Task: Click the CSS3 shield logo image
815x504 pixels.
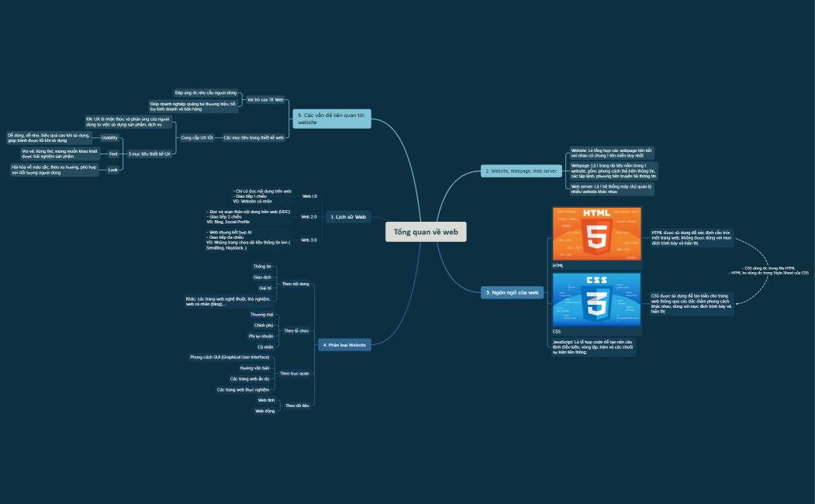Action: pyautogui.click(x=597, y=304)
